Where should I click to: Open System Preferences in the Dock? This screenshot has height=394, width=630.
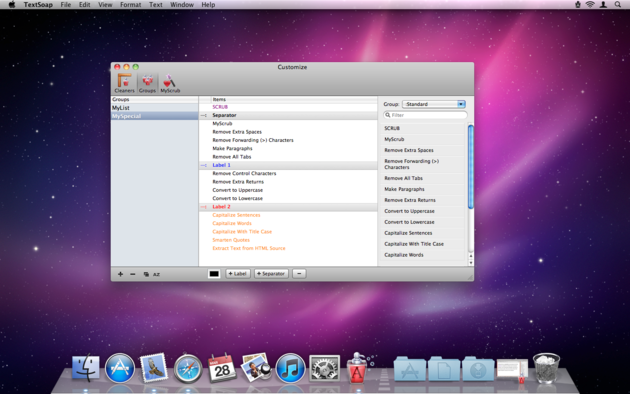point(324,368)
